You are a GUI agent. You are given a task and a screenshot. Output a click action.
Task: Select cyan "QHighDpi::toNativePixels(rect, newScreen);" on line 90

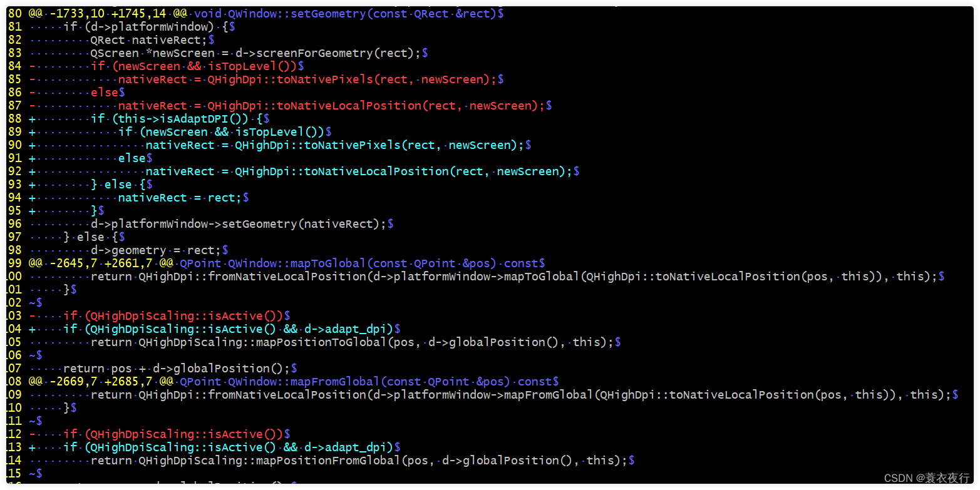(x=380, y=145)
